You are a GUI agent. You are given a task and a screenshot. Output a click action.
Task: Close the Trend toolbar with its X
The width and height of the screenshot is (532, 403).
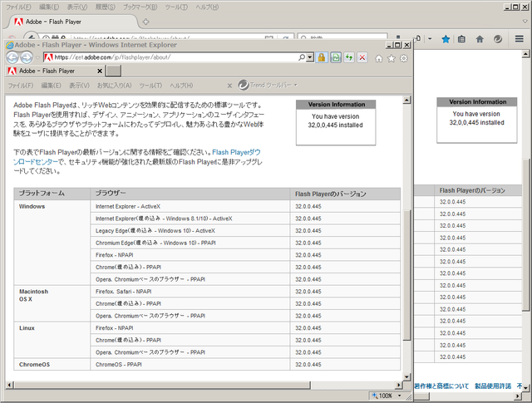[x=229, y=86]
